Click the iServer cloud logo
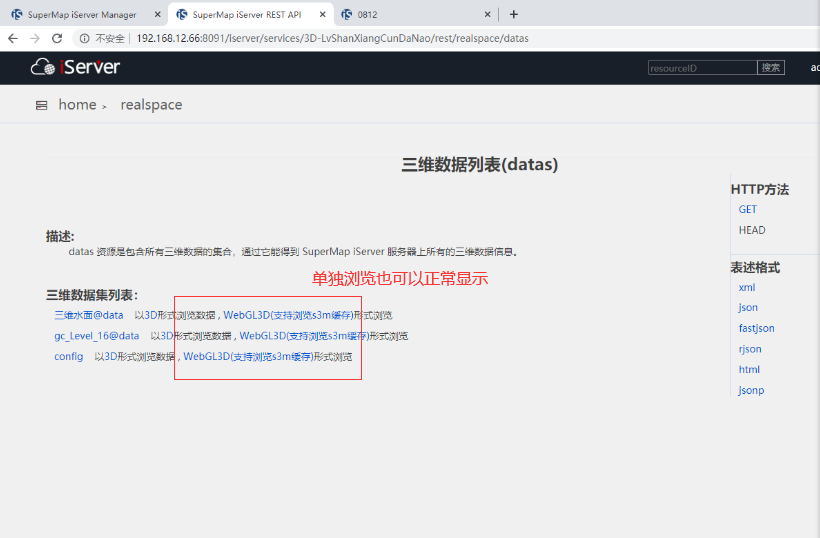The height and width of the screenshot is (538, 820). 75,67
